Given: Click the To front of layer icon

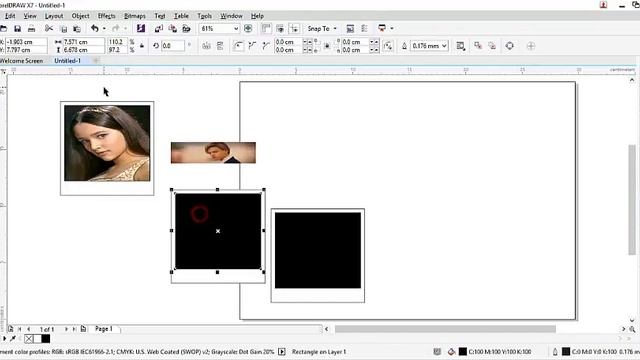Looking at the screenshot, I should click(x=478, y=46).
